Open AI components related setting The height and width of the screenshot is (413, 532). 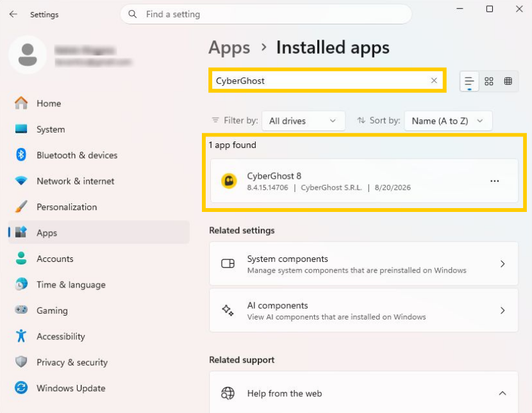363,311
